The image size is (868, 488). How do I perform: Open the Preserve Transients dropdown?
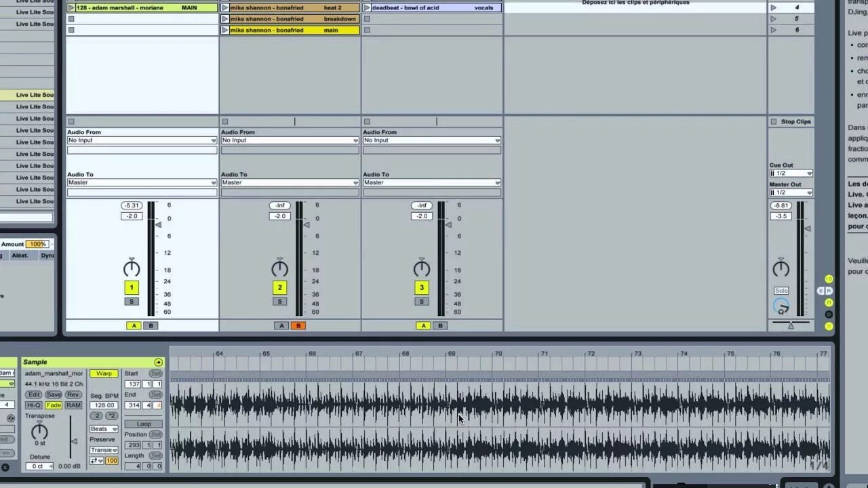(x=104, y=450)
